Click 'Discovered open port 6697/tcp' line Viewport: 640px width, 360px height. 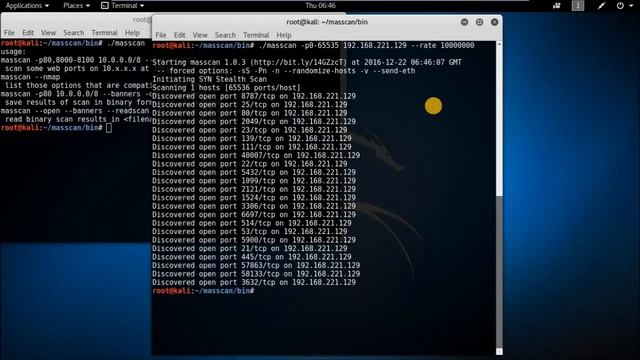point(254,215)
